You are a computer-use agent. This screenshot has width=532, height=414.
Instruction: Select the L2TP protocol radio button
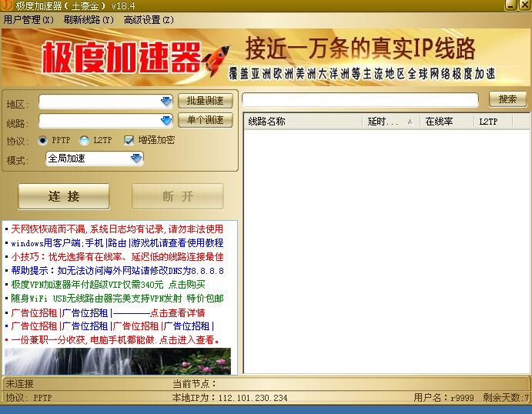84,140
